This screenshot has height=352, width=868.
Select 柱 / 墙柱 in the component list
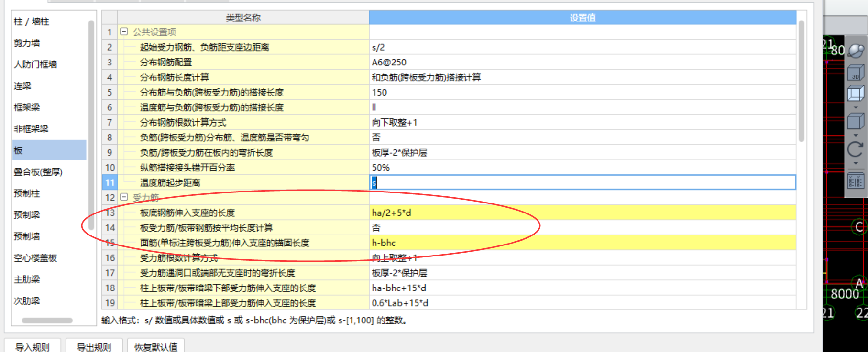click(32, 21)
